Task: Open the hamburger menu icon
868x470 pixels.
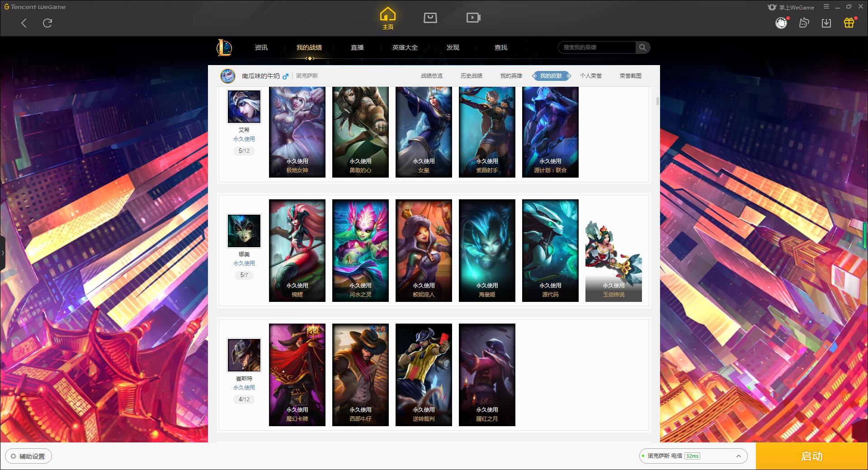Action: pos(826,7)
